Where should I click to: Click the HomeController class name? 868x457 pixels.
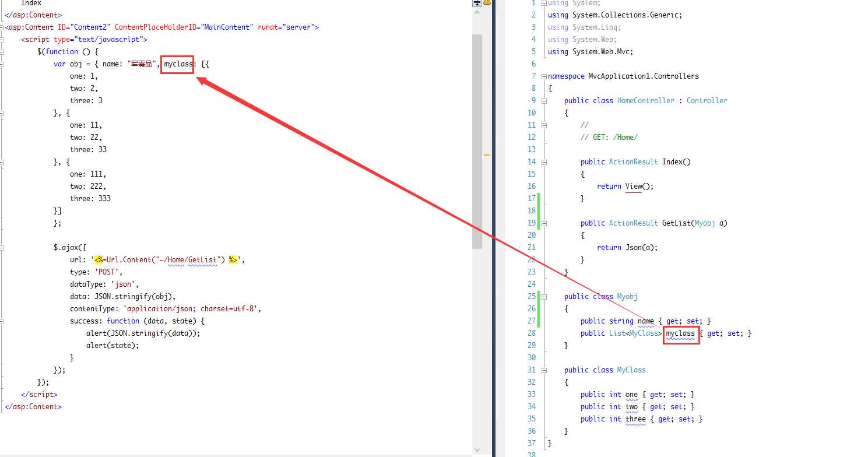[x=645, y=100]
